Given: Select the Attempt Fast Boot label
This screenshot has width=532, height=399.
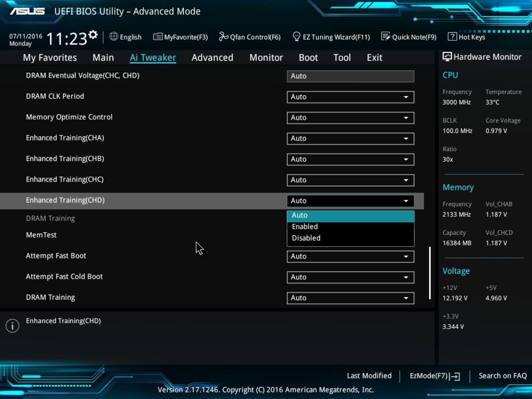Looking at the screenshot, I should pyautogui.click(x=56, y=256).
